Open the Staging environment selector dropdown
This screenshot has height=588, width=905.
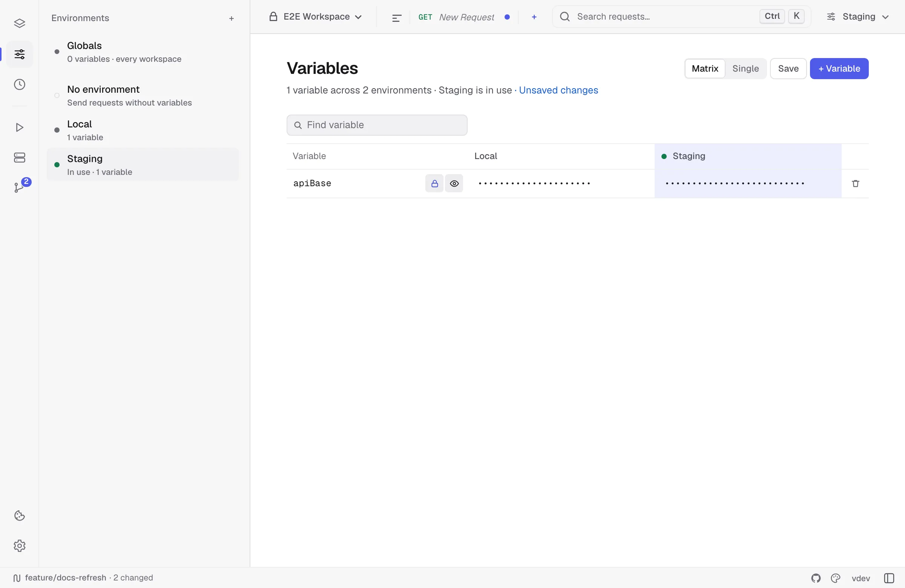click(857, 17)
